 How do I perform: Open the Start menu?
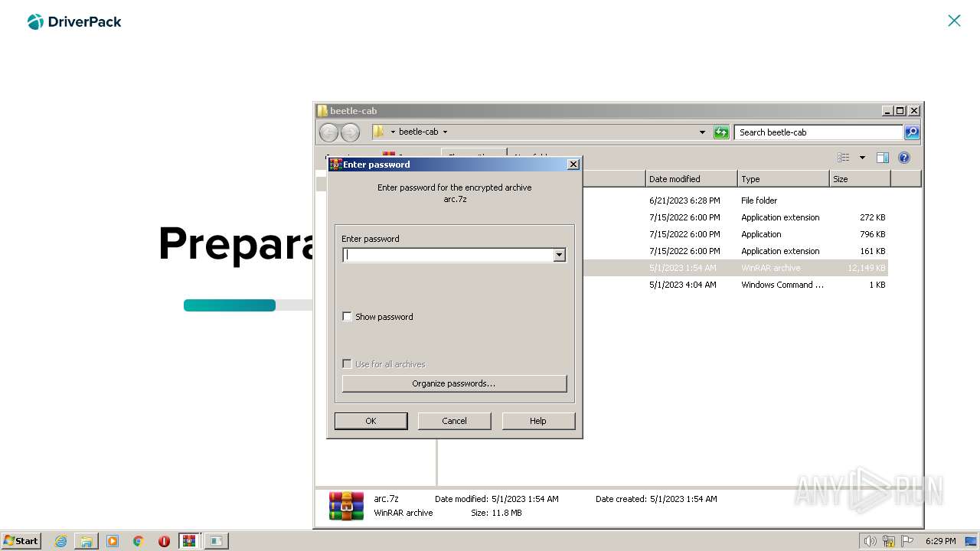(x=21, y=541)
